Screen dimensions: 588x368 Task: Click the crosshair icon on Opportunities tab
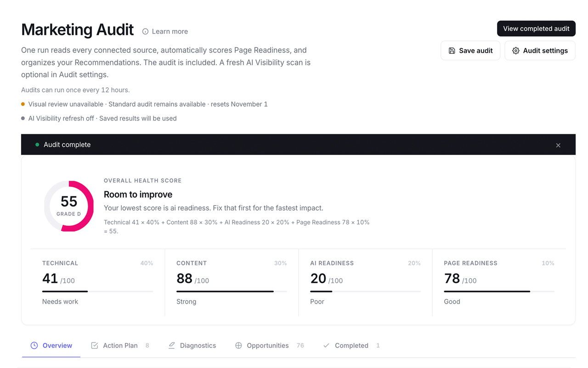(238, 345)
